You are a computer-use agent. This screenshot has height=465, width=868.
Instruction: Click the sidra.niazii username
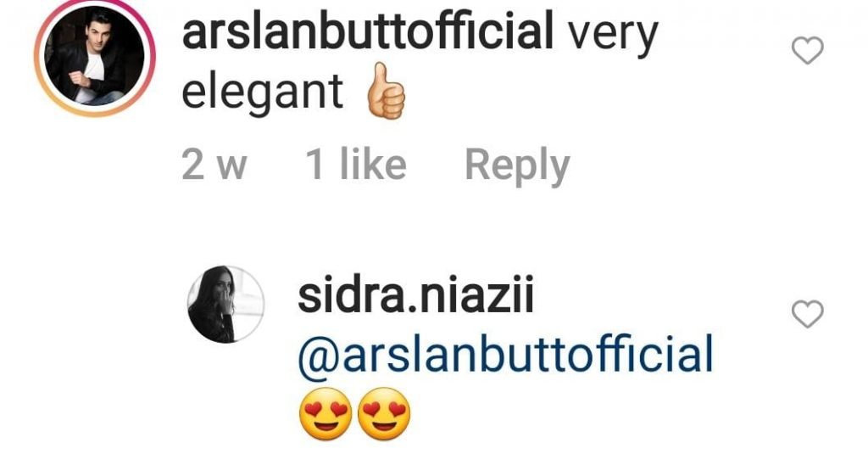pos(415,296)
